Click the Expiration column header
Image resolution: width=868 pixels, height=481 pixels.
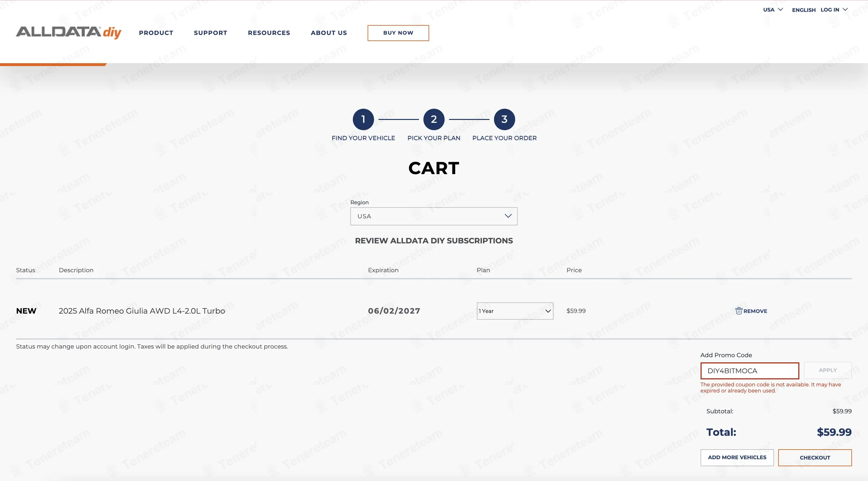click(x=383, y=270)
